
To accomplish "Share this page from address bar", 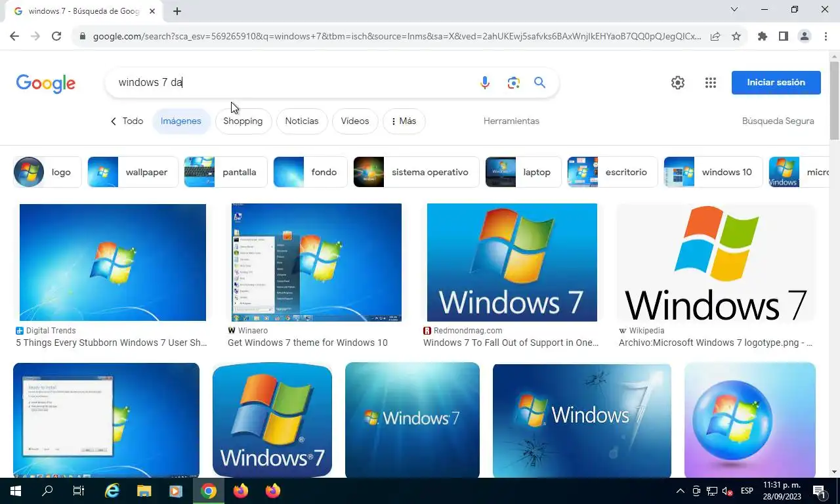I will pos(715,36).
